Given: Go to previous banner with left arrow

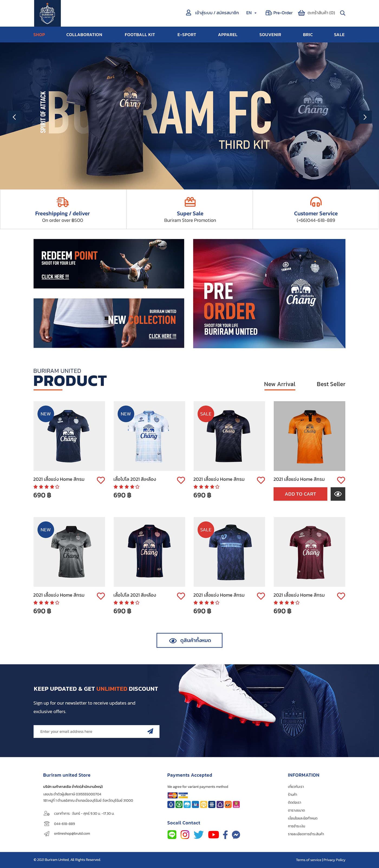Looking at the screenshot, I should coord(14,117).
